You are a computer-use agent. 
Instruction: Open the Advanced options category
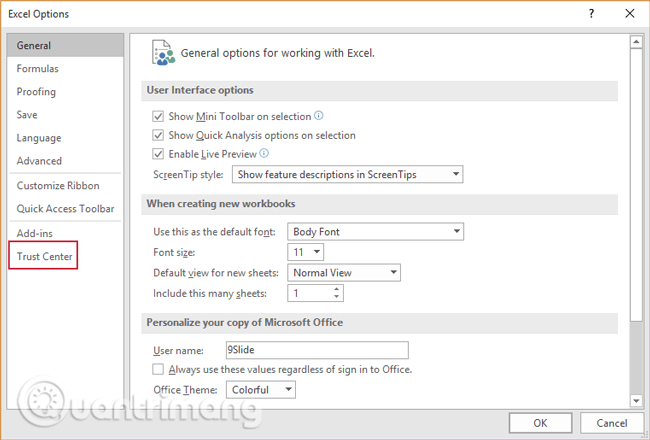(65, 160)
